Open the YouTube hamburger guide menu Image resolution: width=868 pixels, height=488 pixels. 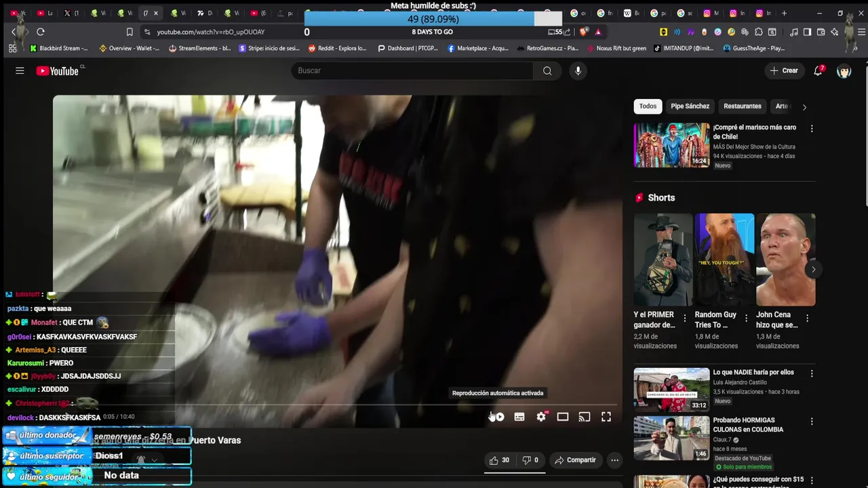pyautogui.click(x=20, y=70)
